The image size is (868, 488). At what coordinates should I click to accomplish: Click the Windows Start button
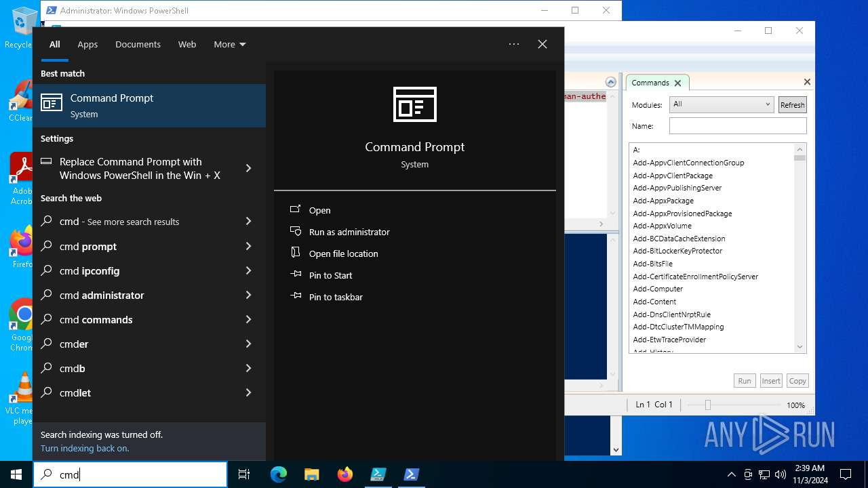point(16,474)
